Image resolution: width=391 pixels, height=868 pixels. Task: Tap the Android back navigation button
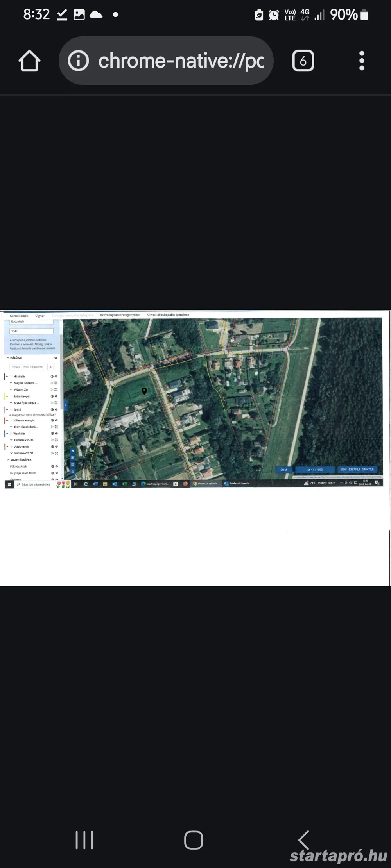pyautogui.click(x=304, y=840)
